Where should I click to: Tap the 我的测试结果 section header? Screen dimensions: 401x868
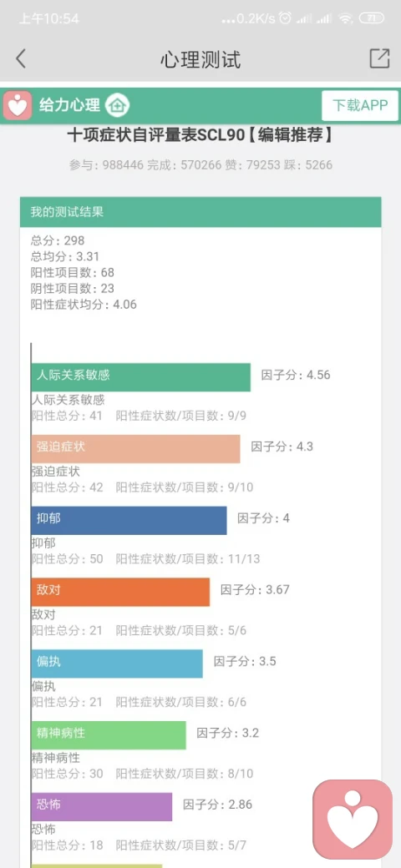click(200, 212)
